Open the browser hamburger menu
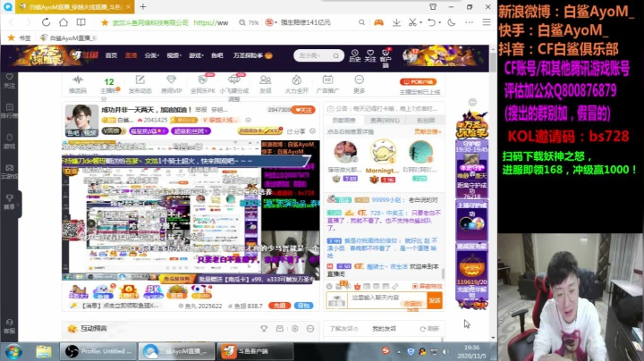The height and width of the screenshot is (361, 644). (487, 22)
